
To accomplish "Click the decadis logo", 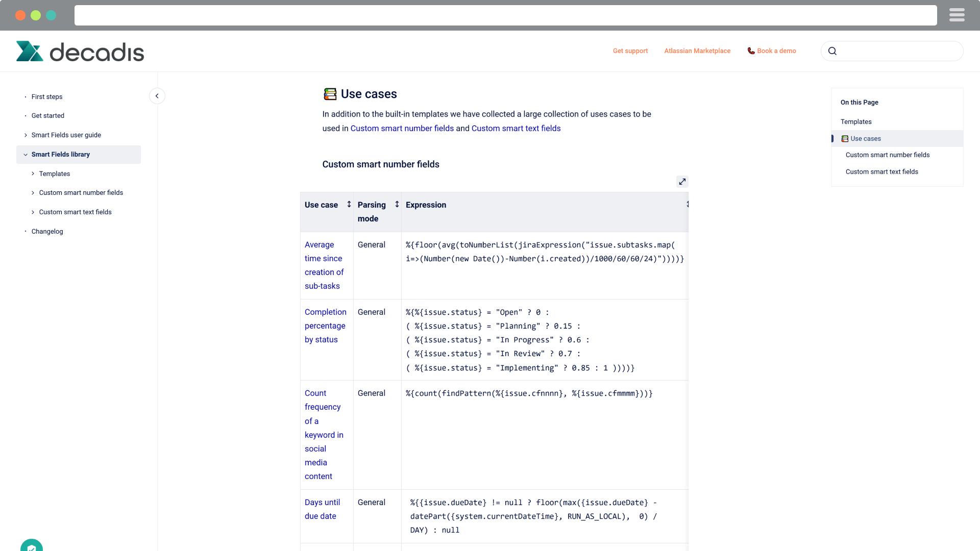I will coord(80,52).
